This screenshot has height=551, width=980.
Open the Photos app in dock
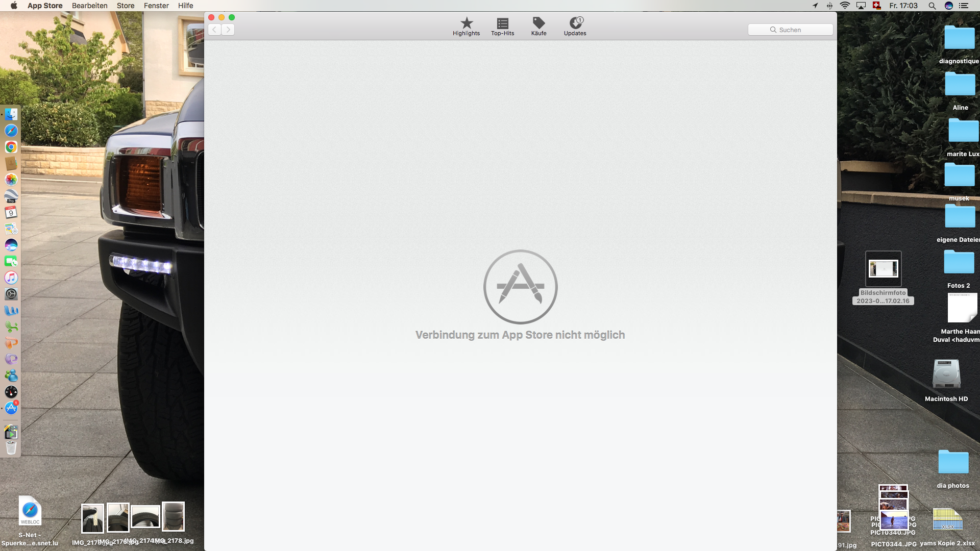[x=11, y=180]
